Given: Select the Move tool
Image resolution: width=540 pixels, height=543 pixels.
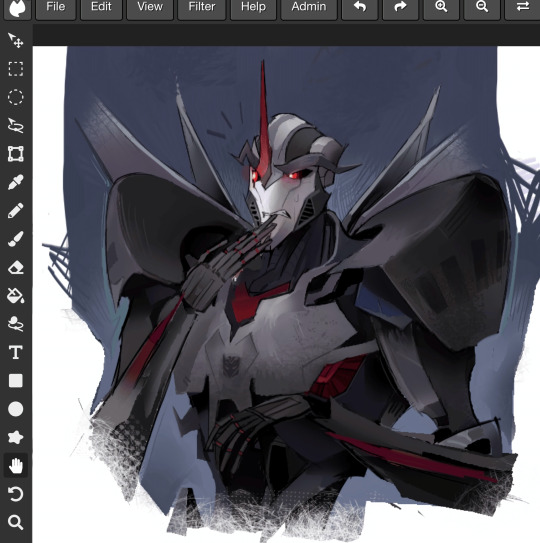Looking at the screenshot, I should click(16, 41).
